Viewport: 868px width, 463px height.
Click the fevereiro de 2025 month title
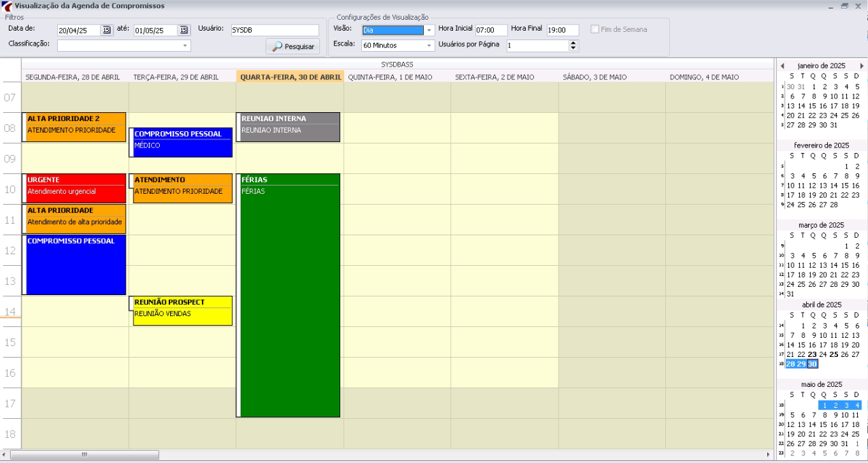pos(822,145)
